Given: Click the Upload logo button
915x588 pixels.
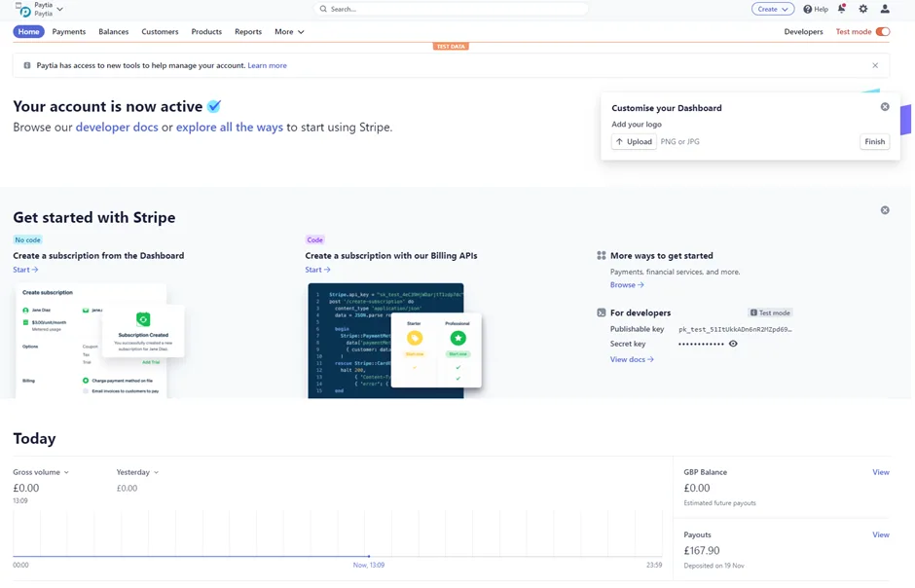Looking at the screenshot, I should click(634, 142).
